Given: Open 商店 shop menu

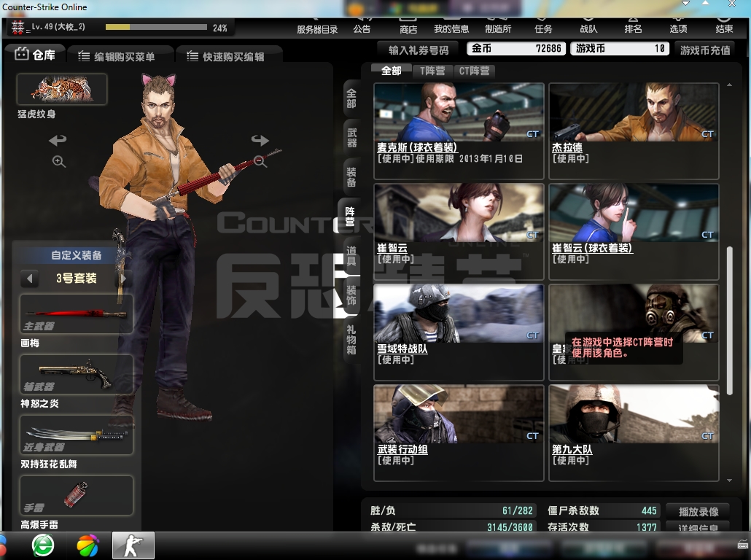Looking at the screenshot, I should pyautogui.click(x=408, y=29).
